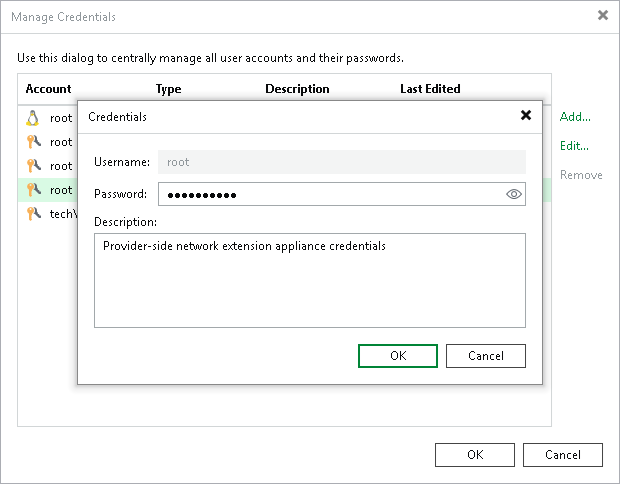The height and width of the screenshot is (484, 620).
Task: Close the Manage Credentials window
Action: 603,15
